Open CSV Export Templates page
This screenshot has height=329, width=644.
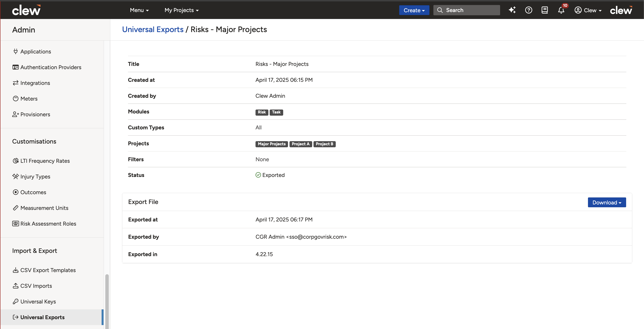click(48, 270)
